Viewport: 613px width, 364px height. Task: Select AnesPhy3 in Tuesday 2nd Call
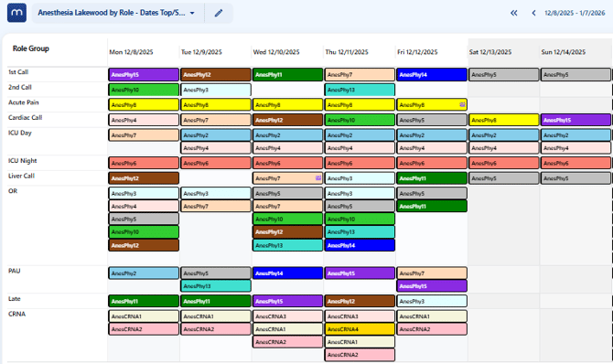(x=216, y=90)
